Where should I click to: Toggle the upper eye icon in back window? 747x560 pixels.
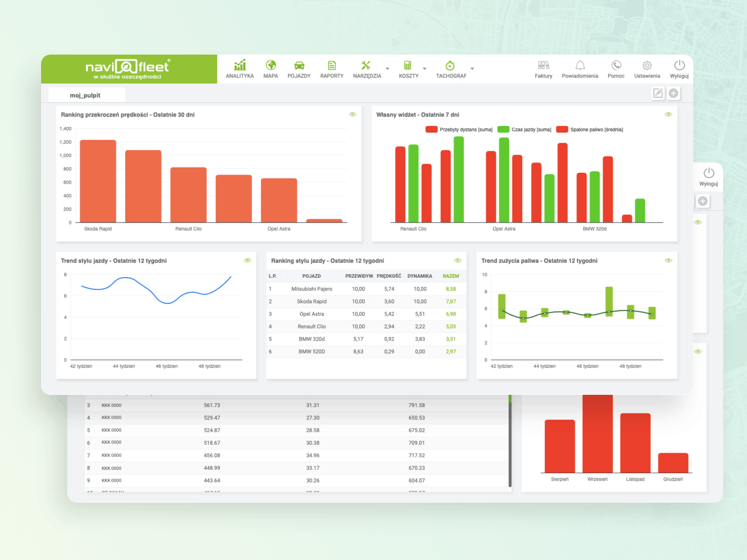tap(698, 222)
